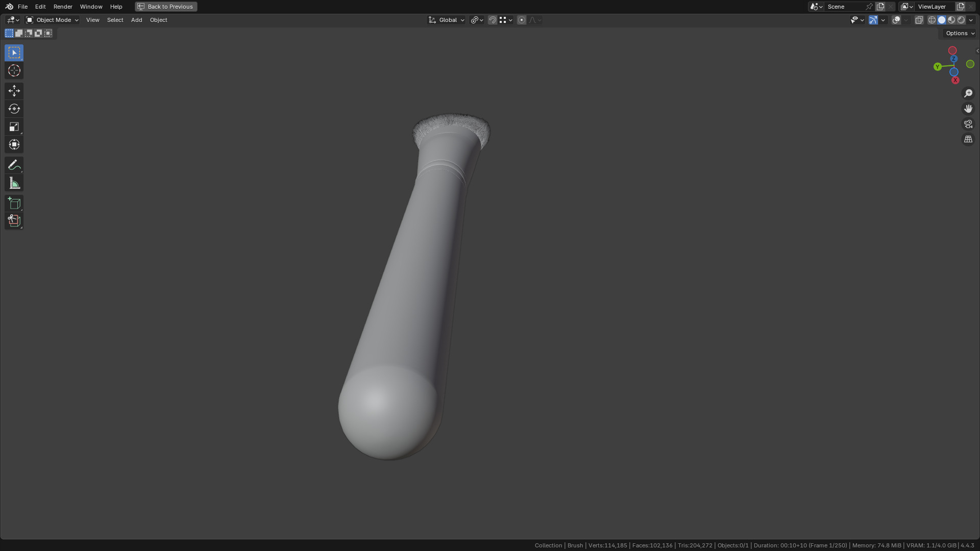Viewport: 980px width, 551px height.
Task: Expand the Options dropdown
Action: tap(960, 33)
